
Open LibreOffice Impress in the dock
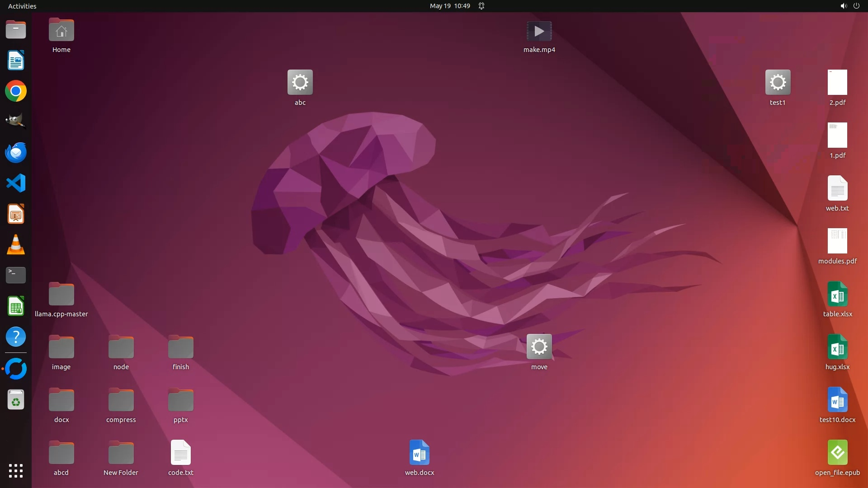[16, 214]
